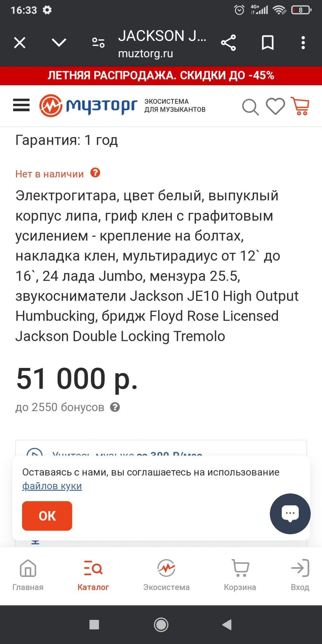Image resolution: width=322 pixels, height=644 pixels.
Task: Tap help icon beside bonus amount
Action: (x=115, y=407)
